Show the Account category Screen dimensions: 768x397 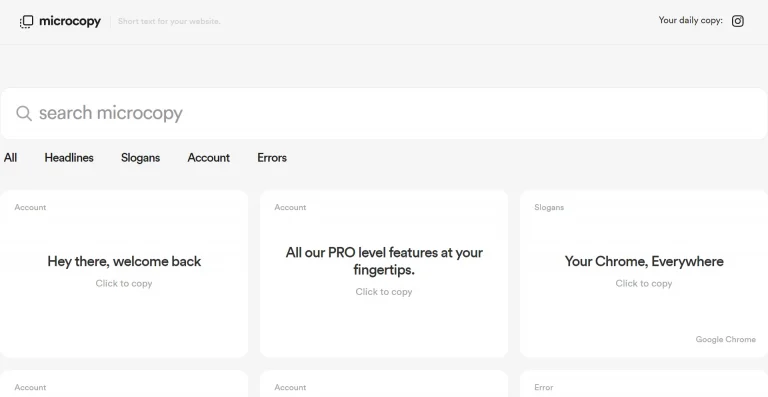(209, 158)
